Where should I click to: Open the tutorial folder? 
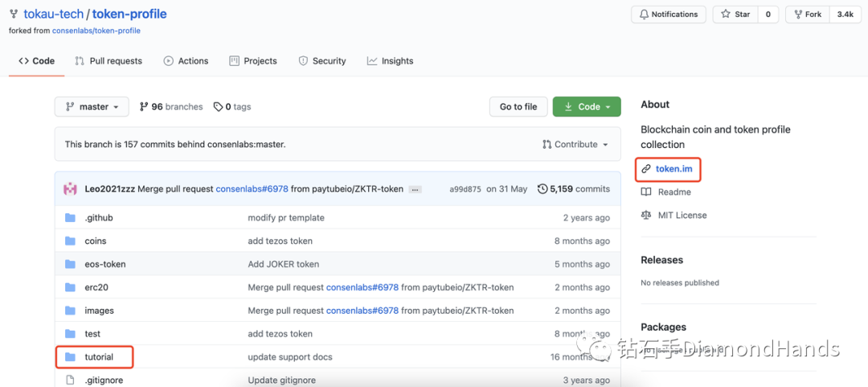tap(99, 357)
